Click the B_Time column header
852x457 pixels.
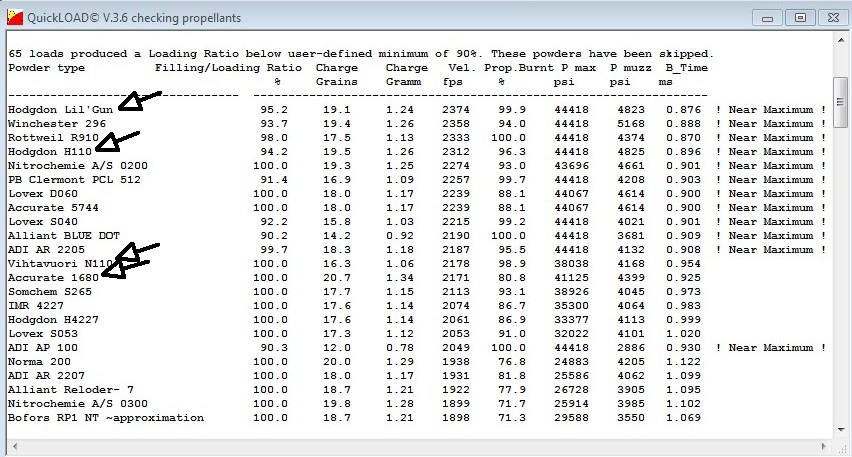(687, 68)
